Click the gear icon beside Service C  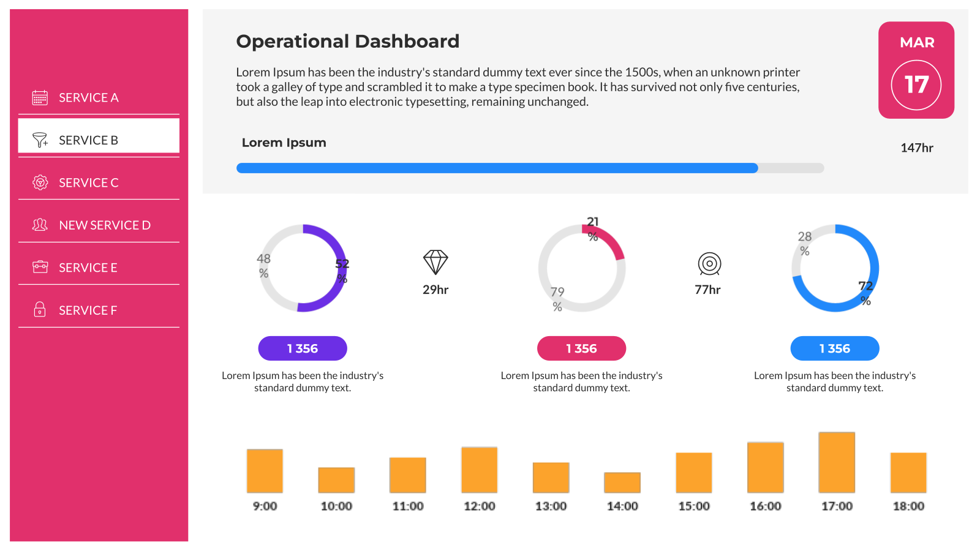[x=40, y=182]
